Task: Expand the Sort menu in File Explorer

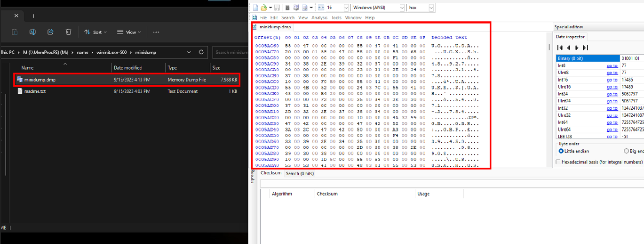Action: [95, 32]
